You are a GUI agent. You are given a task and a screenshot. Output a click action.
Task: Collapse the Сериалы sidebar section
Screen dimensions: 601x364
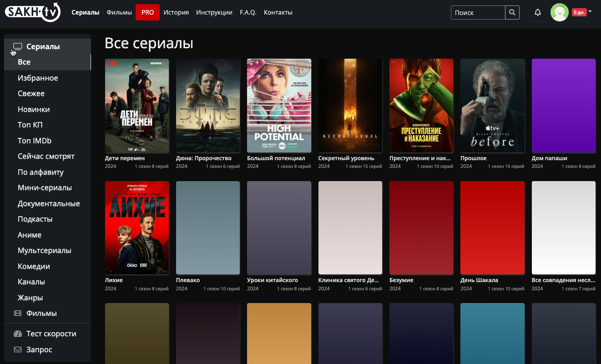tap(43, 46)
